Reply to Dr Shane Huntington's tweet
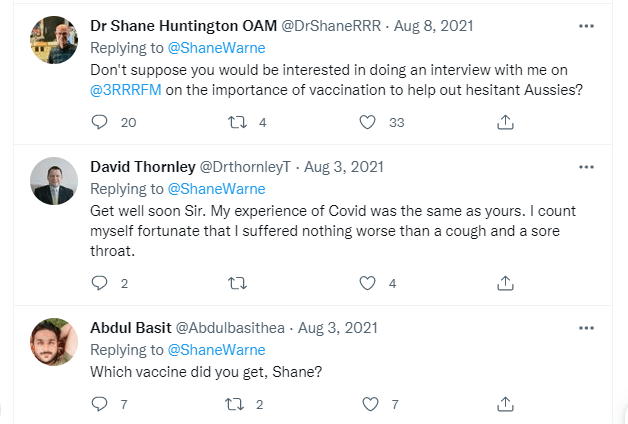 pos(99,122)
